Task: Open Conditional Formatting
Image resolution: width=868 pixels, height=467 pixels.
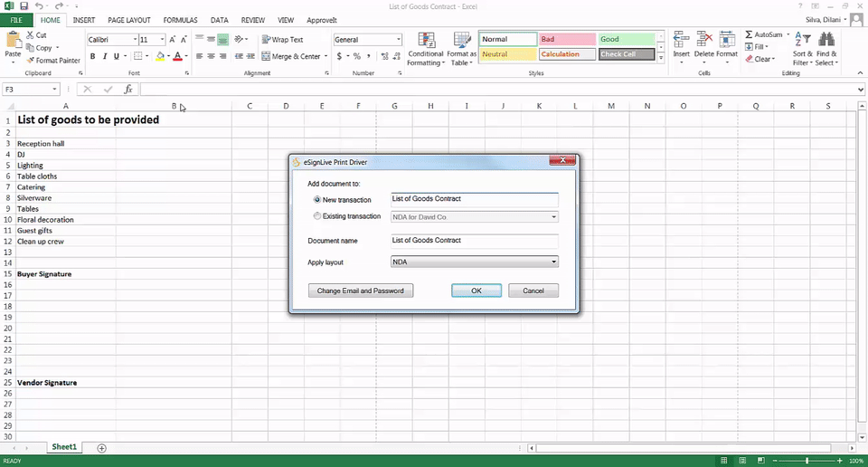Action: 426,49
